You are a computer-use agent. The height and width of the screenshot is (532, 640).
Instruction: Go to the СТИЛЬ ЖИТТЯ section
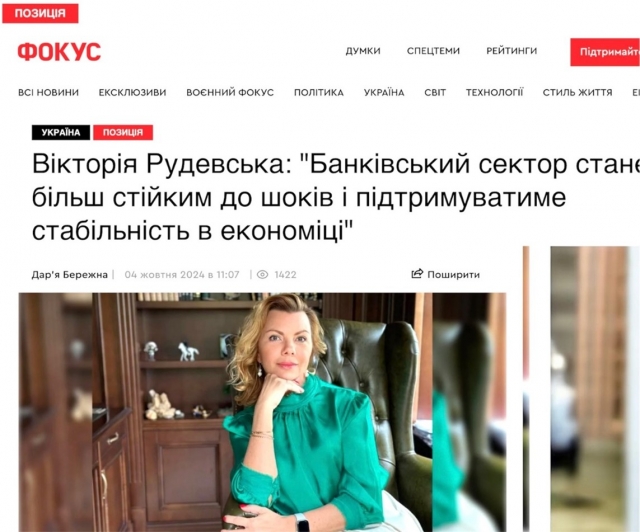coord(578,93)
